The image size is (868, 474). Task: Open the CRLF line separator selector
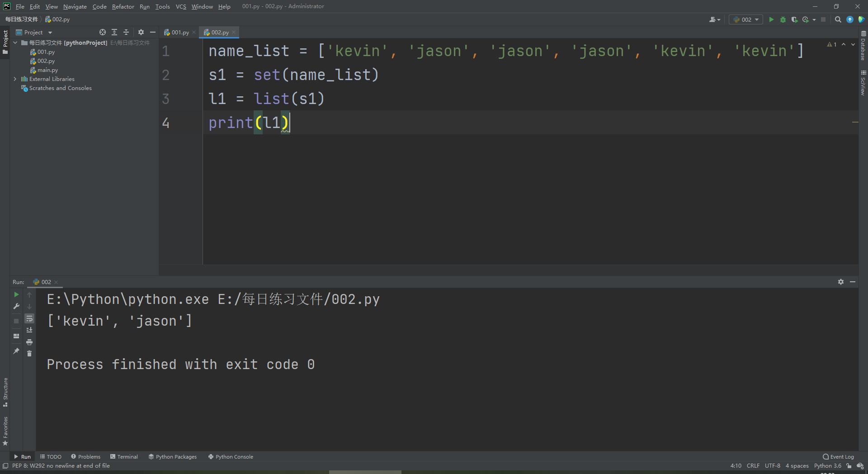(x=753, y=466)
